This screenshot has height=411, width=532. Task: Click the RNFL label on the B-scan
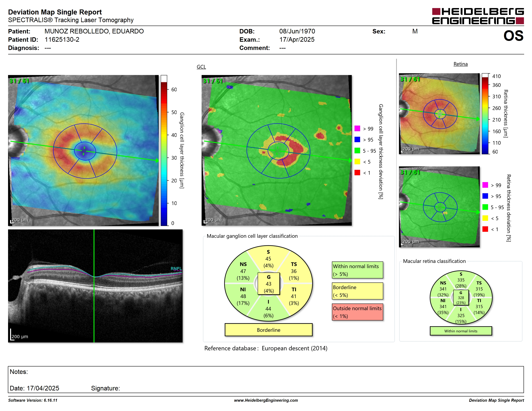coord(176,269)
